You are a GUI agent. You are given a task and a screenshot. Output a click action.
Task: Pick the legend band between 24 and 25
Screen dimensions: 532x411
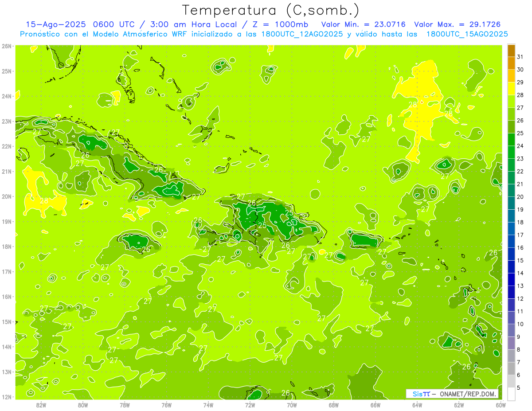511,139
